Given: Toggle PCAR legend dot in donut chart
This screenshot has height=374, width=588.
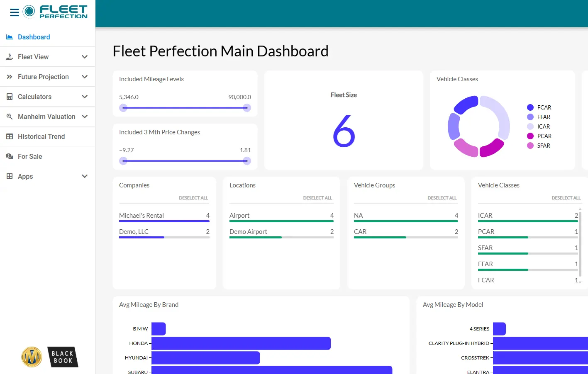Looking at the screenshot, I should (530, 136).
